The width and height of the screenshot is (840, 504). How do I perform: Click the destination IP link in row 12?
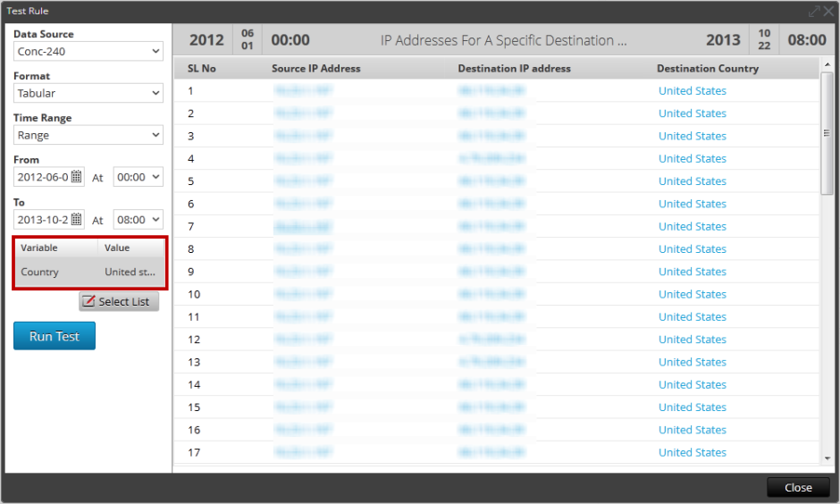tap(491, 340)
